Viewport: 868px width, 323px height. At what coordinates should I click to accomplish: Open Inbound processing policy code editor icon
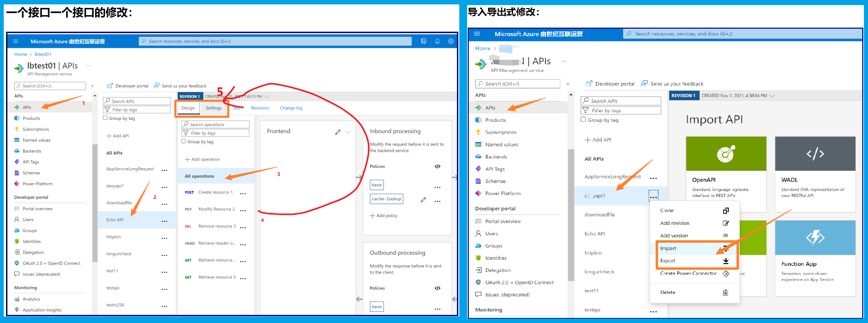point(437,167)
